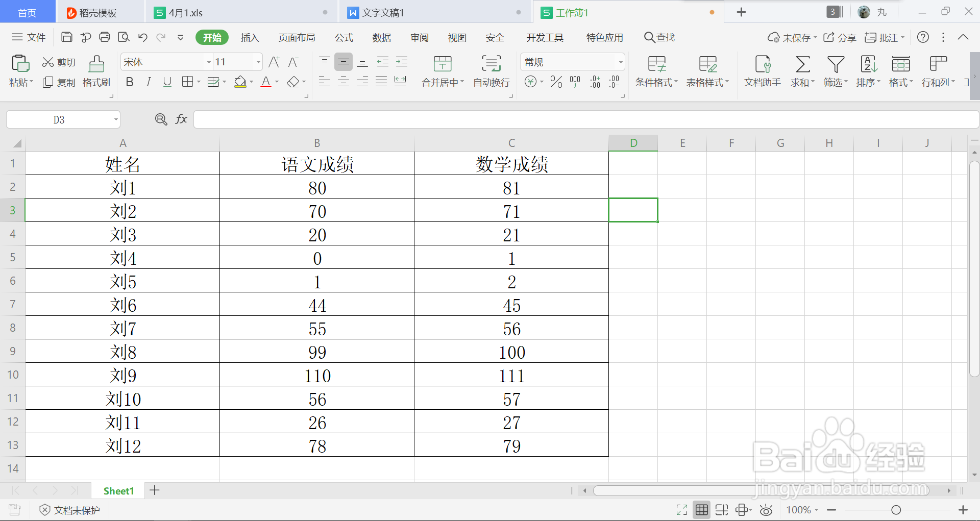980x521 pixels.
Task: Open the 数据 menu tab
Action: [x=381, y=37]
